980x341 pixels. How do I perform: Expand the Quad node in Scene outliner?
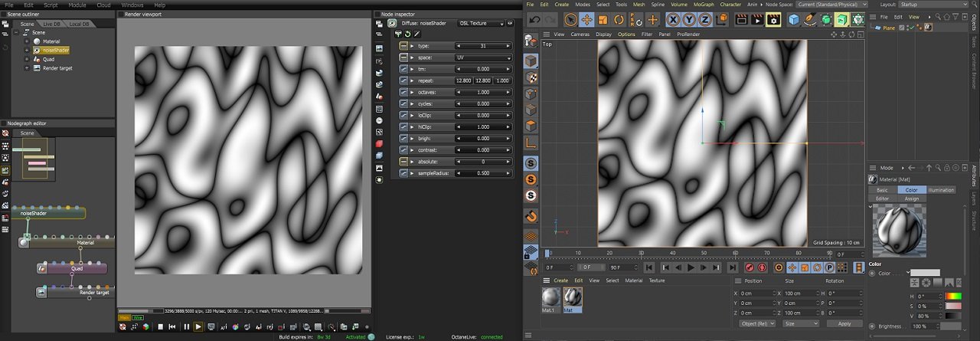tap(27, 59)
